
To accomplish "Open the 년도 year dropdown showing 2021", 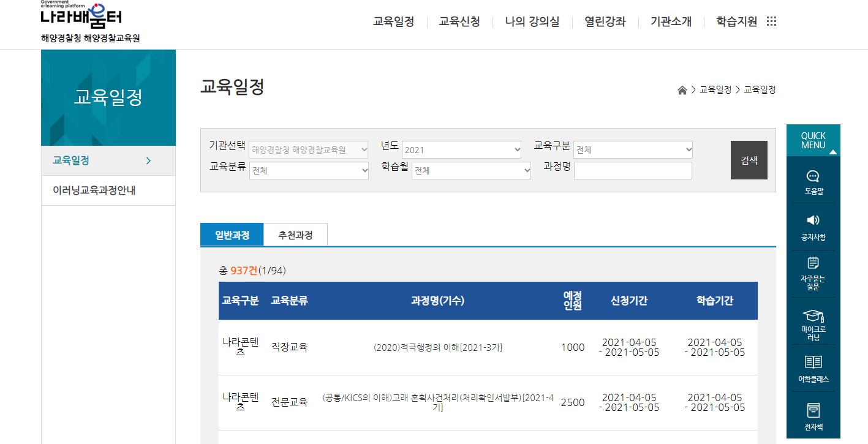I will [x=461, y=149].
